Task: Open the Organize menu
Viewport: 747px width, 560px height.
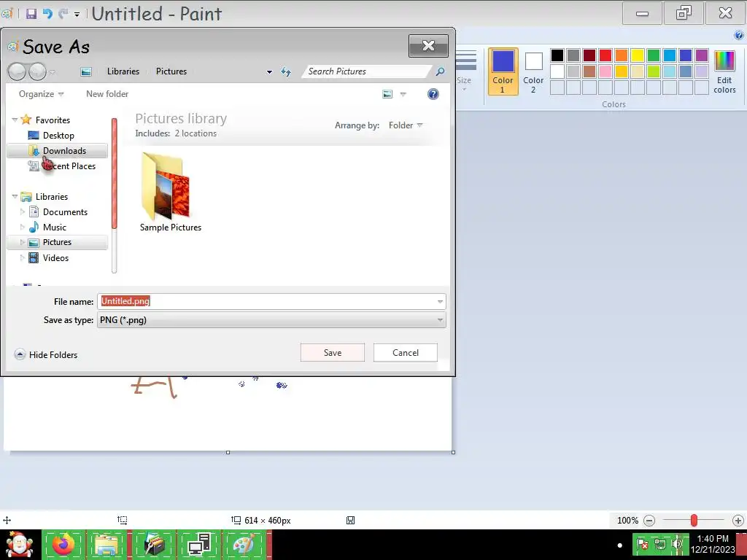Action: (x=41, y=94)
